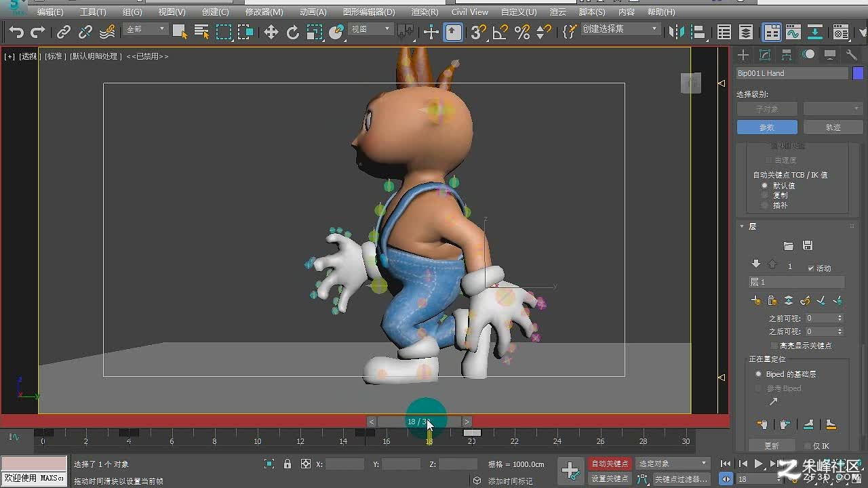Toggle Window/Crossing selection mode icon

click(245, 32)
